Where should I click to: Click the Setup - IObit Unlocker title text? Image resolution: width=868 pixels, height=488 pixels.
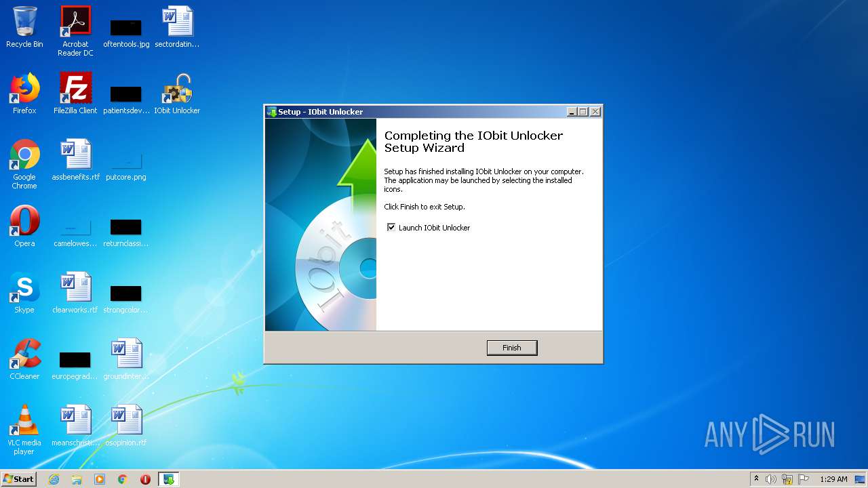pyautogui.click(x=321, y=112)
